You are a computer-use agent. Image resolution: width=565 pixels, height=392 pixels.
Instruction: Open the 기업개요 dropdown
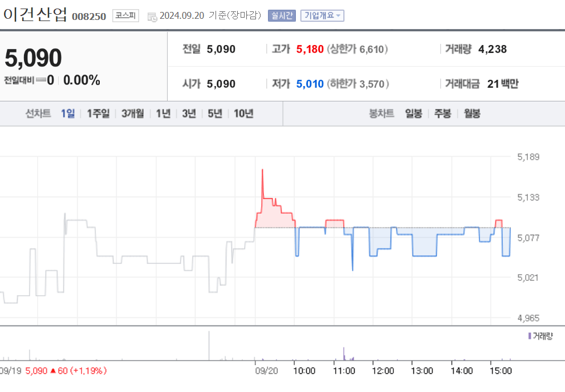coord(322,15)
